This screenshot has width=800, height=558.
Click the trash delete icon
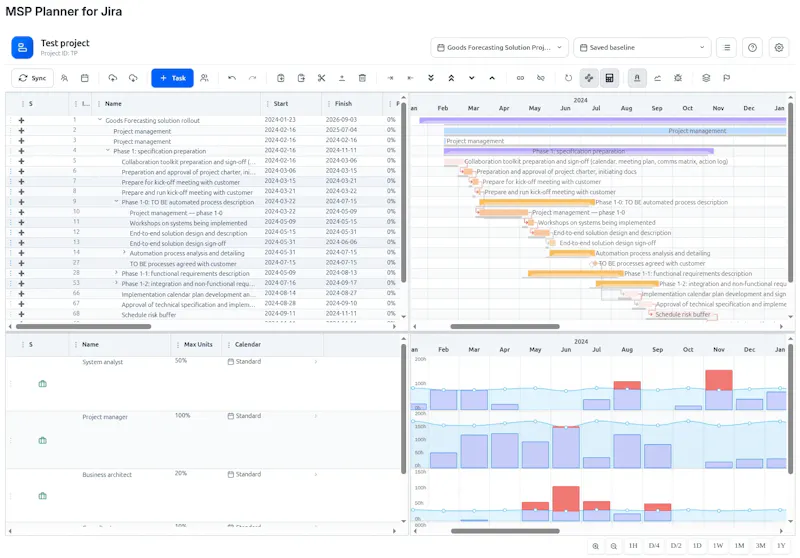tap(362, 78)
